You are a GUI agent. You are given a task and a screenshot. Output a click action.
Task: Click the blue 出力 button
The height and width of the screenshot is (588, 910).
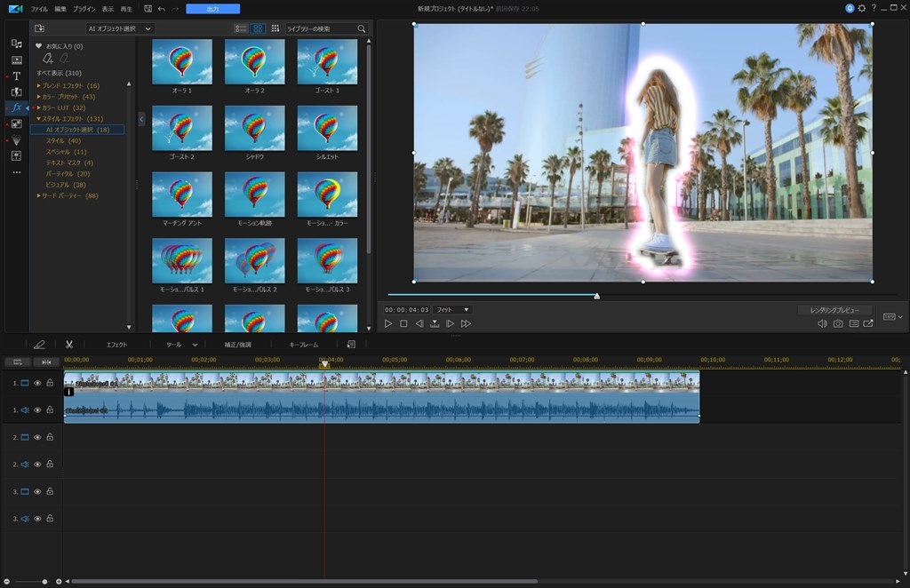pos(212,9)
